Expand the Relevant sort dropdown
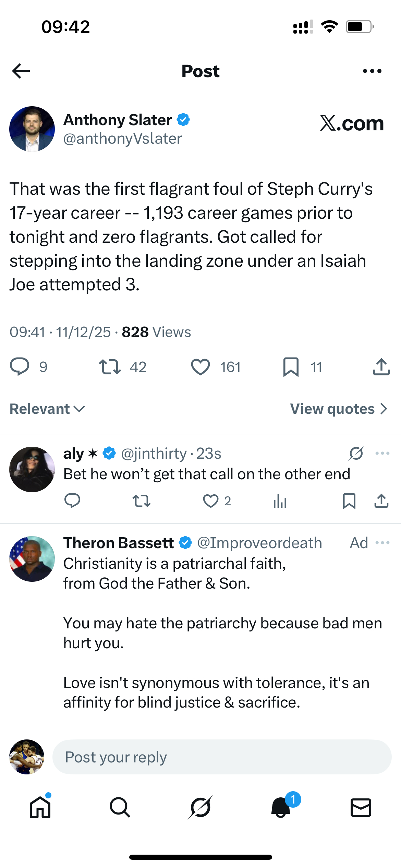This screenshot has width=401, height=868. point(47,409)
